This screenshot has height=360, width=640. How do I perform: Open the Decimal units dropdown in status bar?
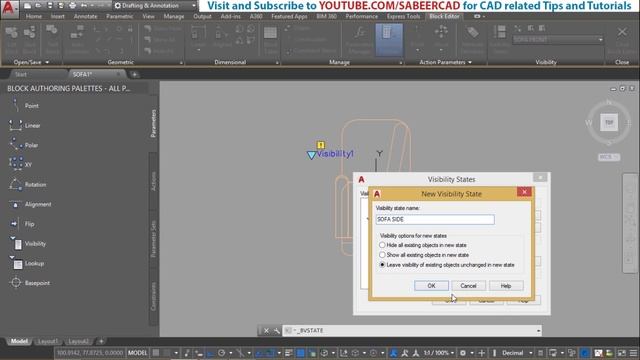tap(517, 353)
